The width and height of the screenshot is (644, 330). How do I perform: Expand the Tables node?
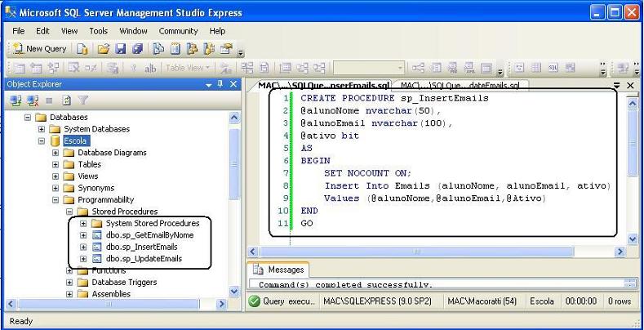tap(56, 164)
